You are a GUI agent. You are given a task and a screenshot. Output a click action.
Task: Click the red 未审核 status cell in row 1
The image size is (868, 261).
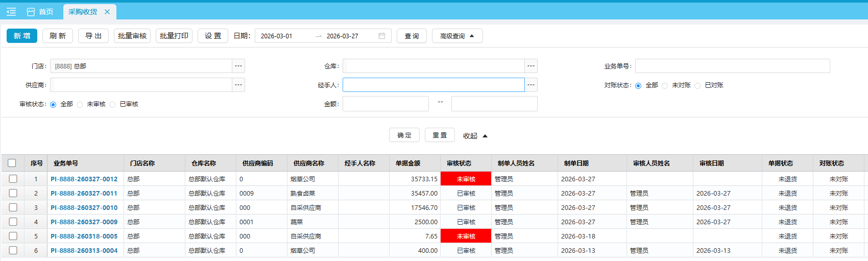pyautogui.click(x=466, y=179)
